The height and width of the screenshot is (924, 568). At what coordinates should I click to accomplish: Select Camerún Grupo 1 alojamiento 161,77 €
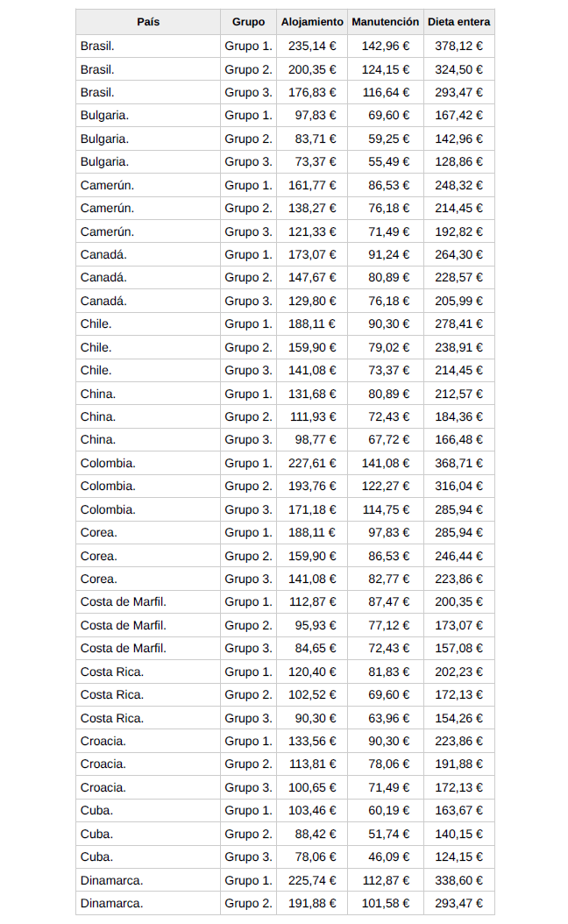(312, 185)
